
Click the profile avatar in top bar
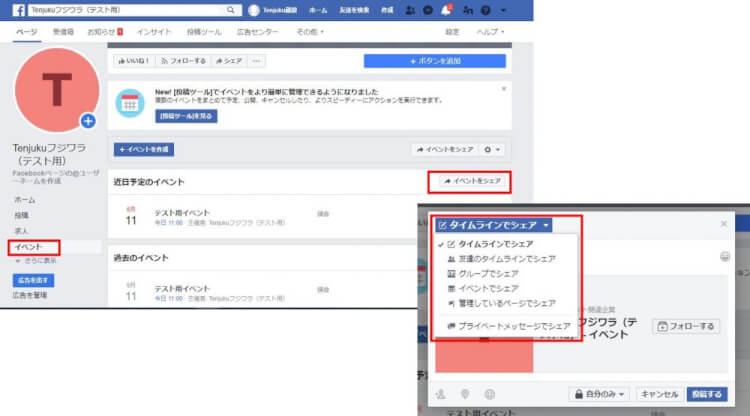[x=254, y=10]
